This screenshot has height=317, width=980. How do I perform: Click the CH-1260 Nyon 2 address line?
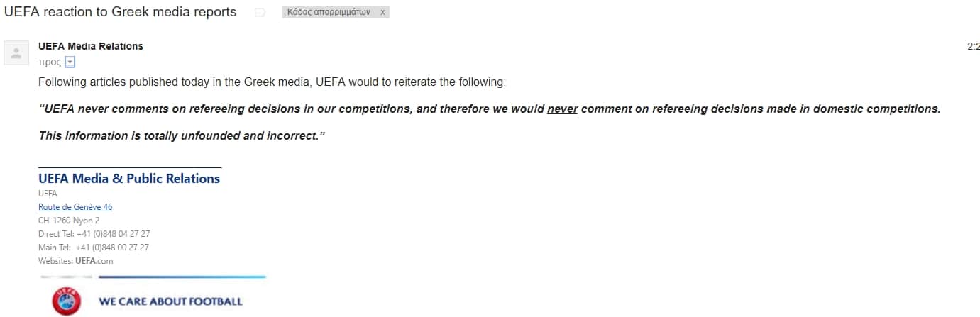(x=69, y=221)
